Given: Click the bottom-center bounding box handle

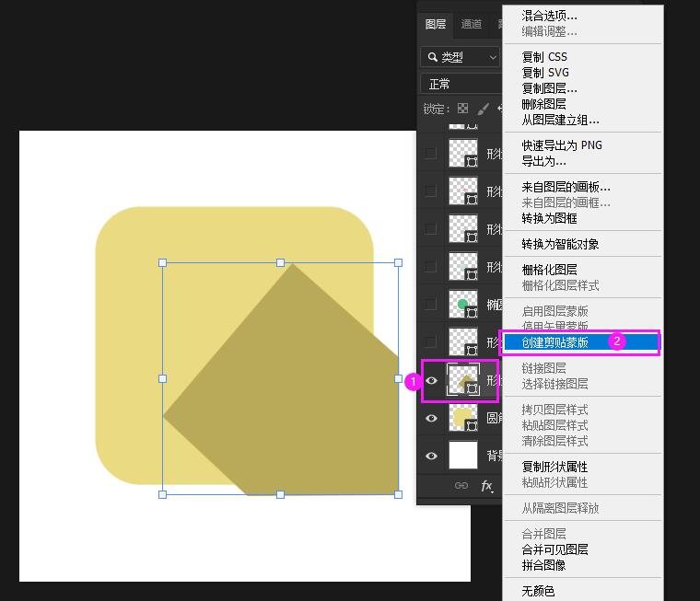Looking at the screenshot, I should tap(280, 494).
